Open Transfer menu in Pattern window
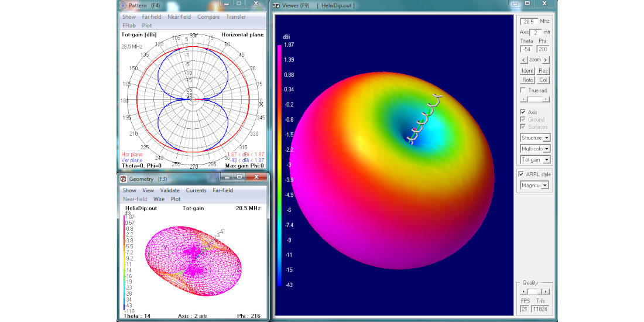Screen dimensions: 644x322 click(236, 17)
